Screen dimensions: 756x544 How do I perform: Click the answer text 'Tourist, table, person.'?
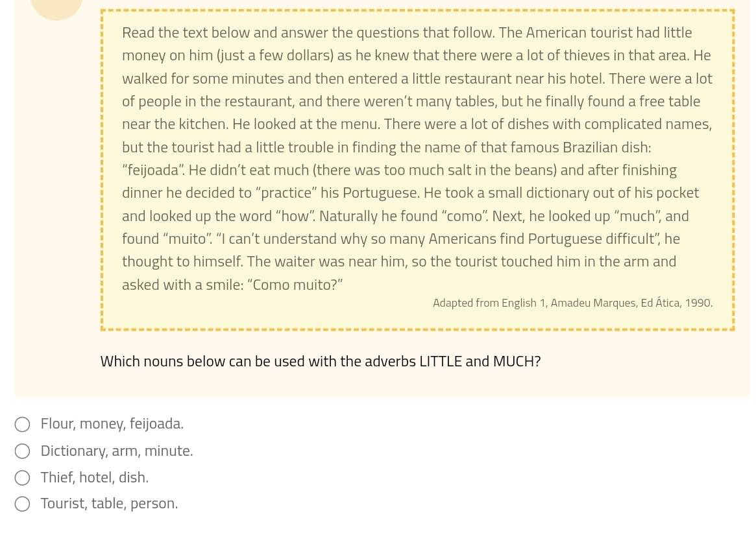click(109, 504)
